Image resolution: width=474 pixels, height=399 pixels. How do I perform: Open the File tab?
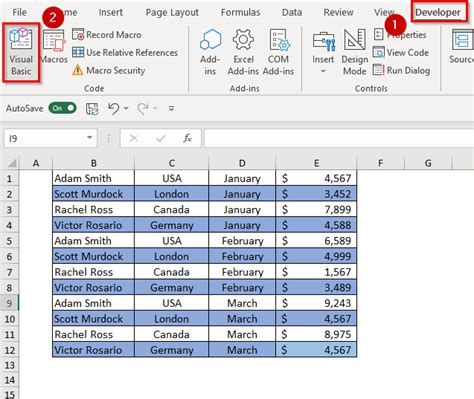(x=19, y=12)
